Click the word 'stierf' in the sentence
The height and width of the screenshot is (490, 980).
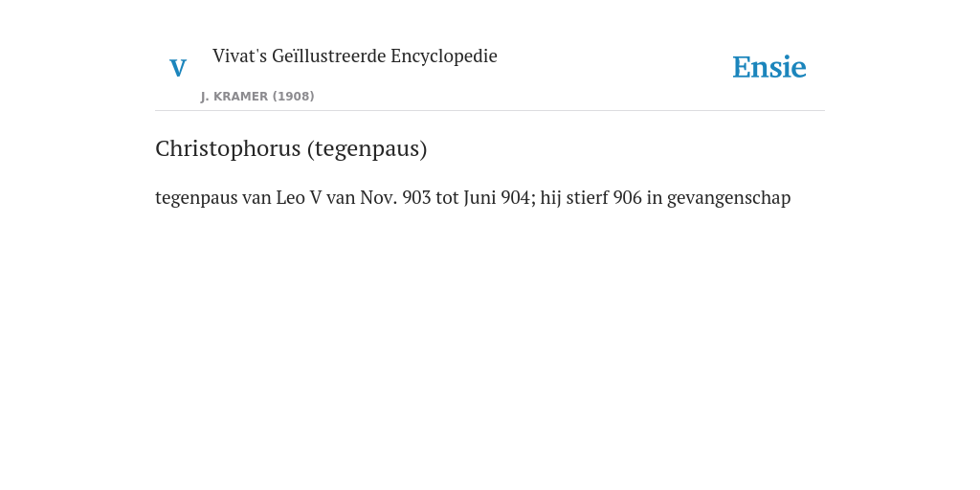click(x=587, y=197)
